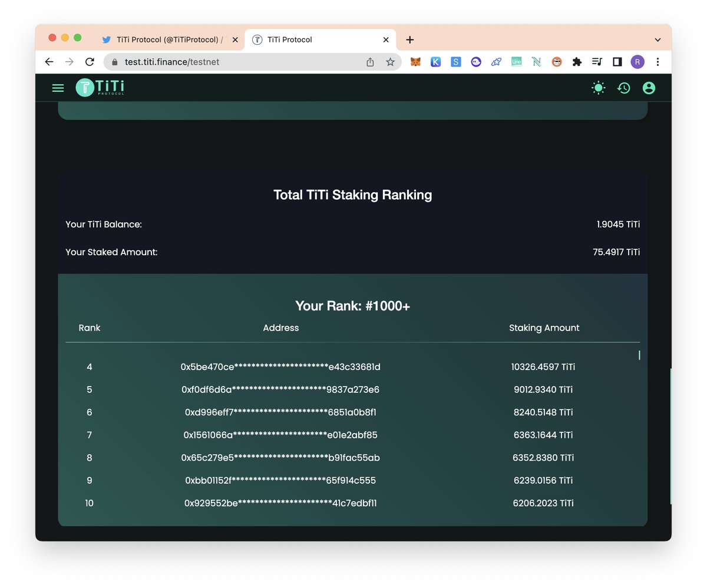This screenshot has height=588, width=707.
Task: Open the purple round extension icon
Action: click(x=476, y=62)
